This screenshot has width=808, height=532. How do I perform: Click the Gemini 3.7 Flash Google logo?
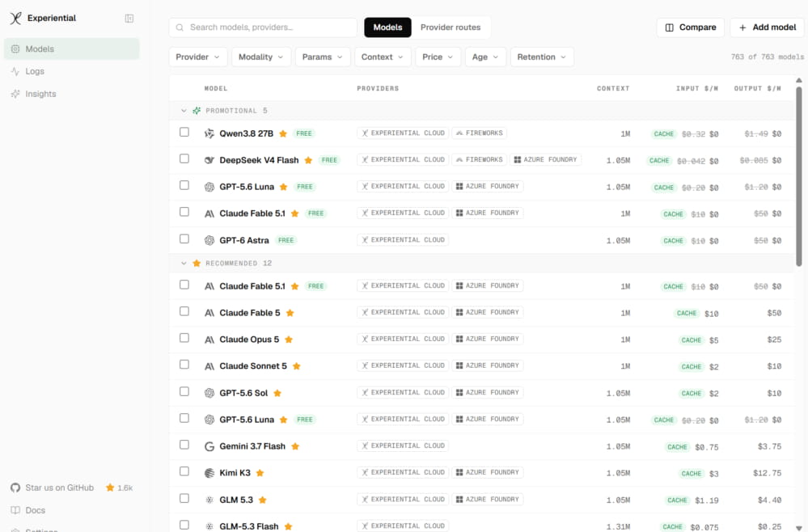[x=209, y=446]
